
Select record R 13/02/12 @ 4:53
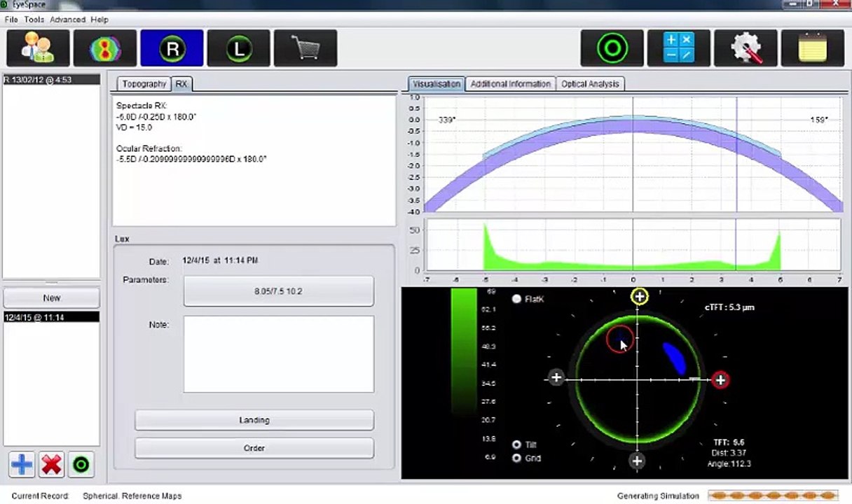(x=52, y=80)
